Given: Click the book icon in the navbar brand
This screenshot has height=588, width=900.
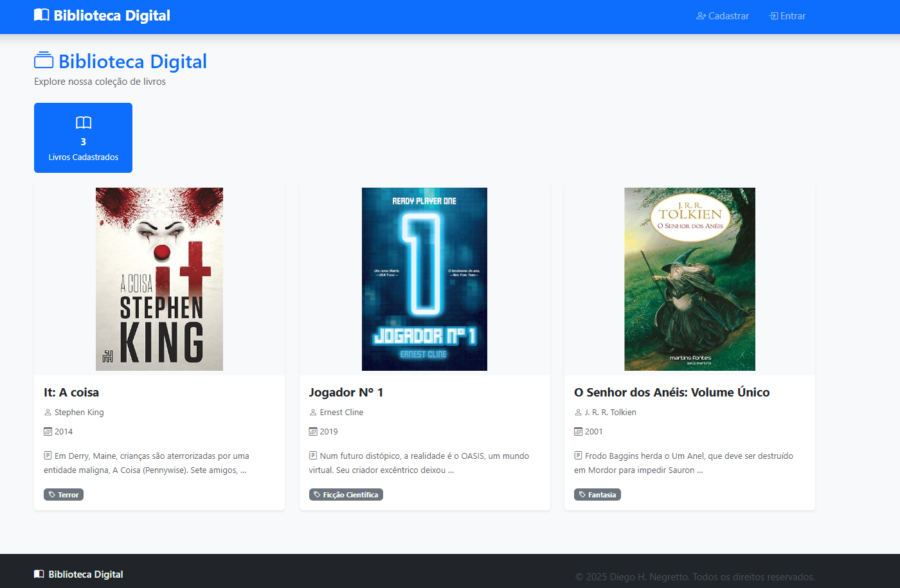Looking at the screenshot, I should point(42,15).
